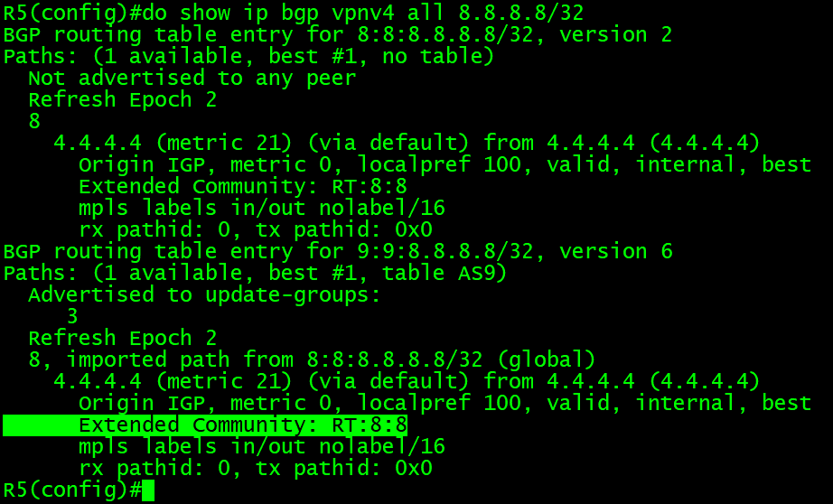Screen dimensions: 833x504
Task: Select line 'BGP routing table entry for 8:8:8.8.8.8/32, version 2'
Action: click(338, 34)
